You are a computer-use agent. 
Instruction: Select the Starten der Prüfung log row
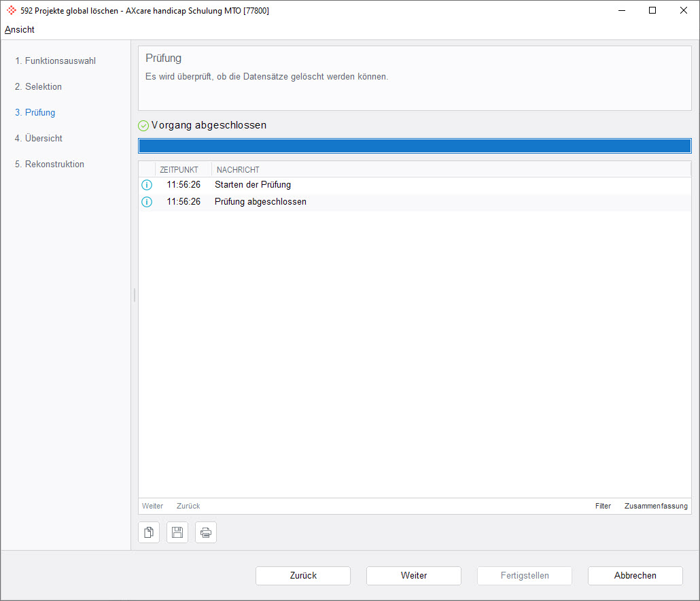(415, 185)
